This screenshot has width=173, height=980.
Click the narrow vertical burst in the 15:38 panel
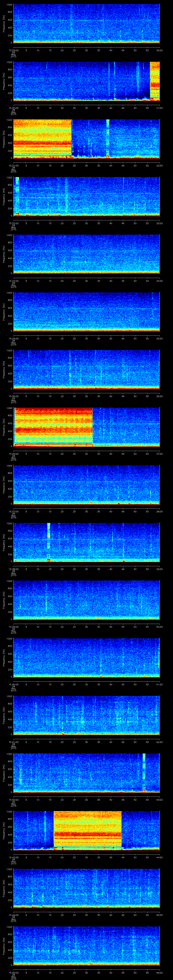tap(49, 542)
